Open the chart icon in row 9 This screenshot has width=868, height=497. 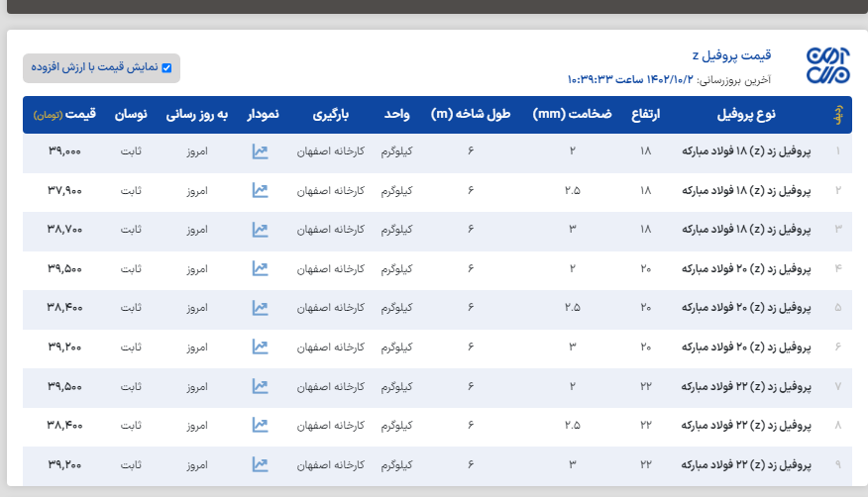(x=260, y=464)
